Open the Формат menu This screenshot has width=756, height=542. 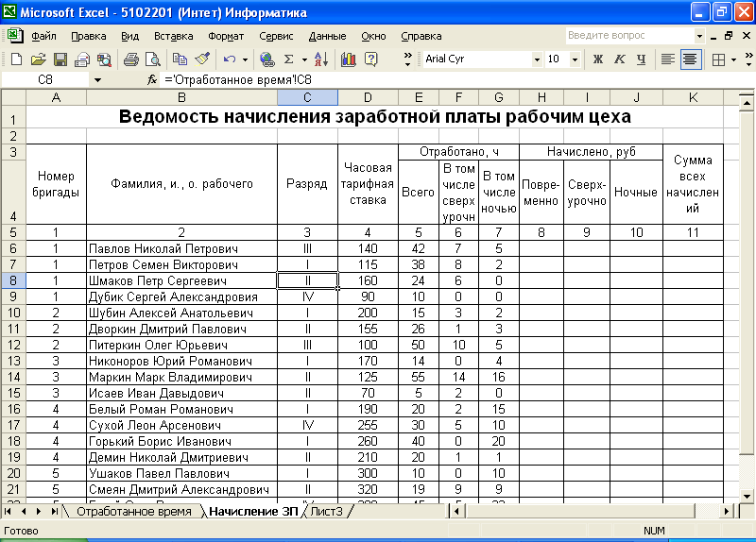pos(226,36)
